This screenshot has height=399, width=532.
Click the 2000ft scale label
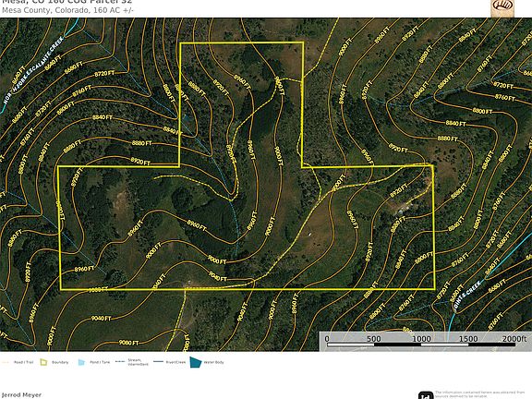coord(514,338)
